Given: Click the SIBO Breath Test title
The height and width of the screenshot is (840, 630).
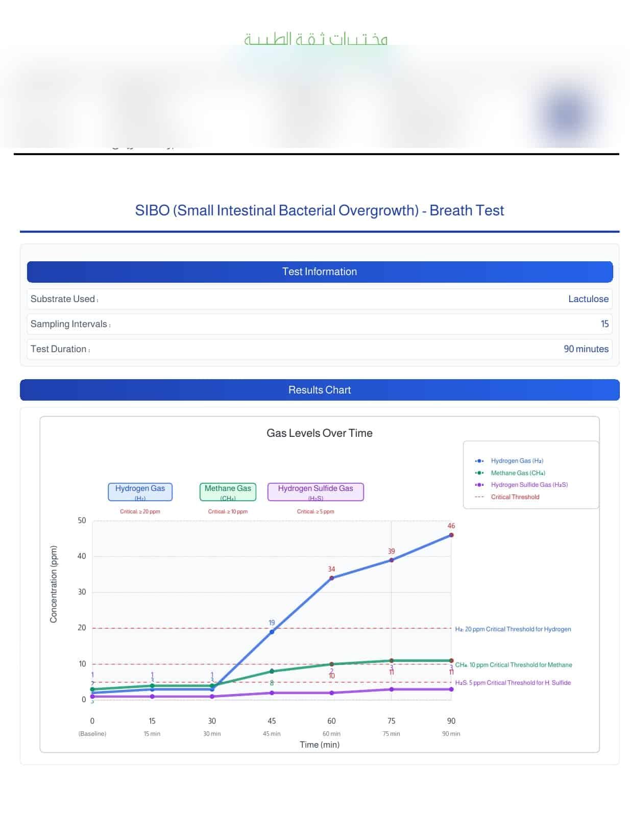Looking at the screenshot, I should [x=320, y=210].
